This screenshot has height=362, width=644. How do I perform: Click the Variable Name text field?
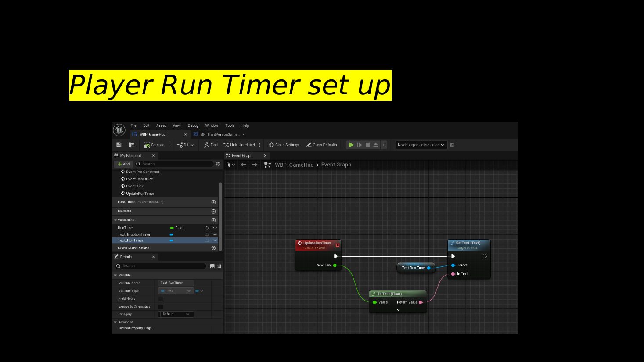[x=176, y=283]
